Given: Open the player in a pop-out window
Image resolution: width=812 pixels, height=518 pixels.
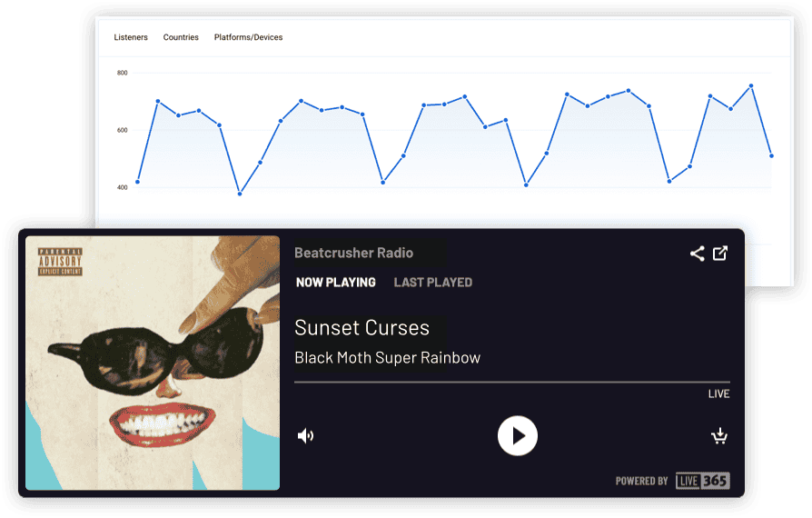Looking at the screenshot, I should pyautogui.click(x=720, y=254).
